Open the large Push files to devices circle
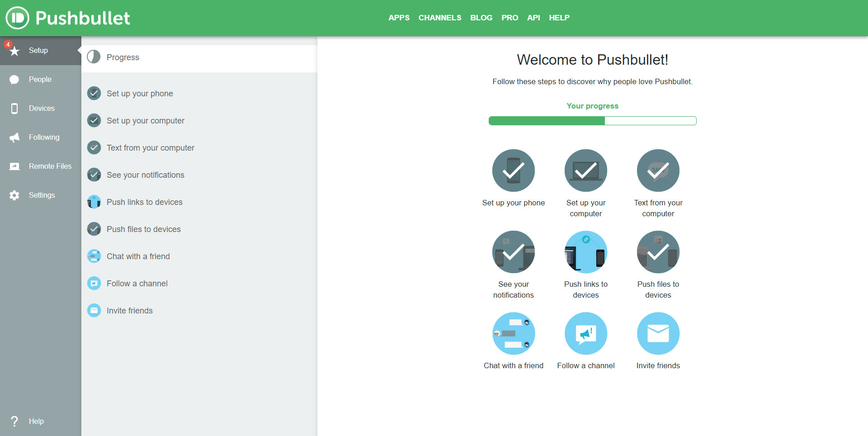The width and height of the screenshot is (868, 436). click(658, 252)
